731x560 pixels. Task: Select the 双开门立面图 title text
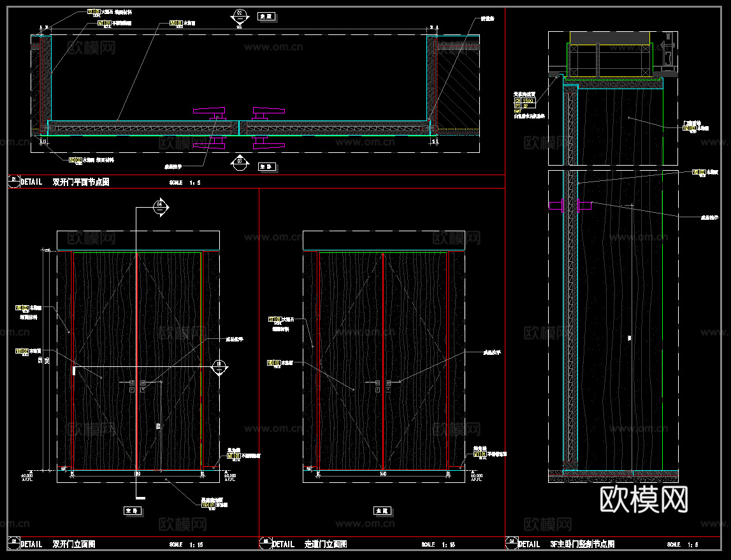(73, 545)
